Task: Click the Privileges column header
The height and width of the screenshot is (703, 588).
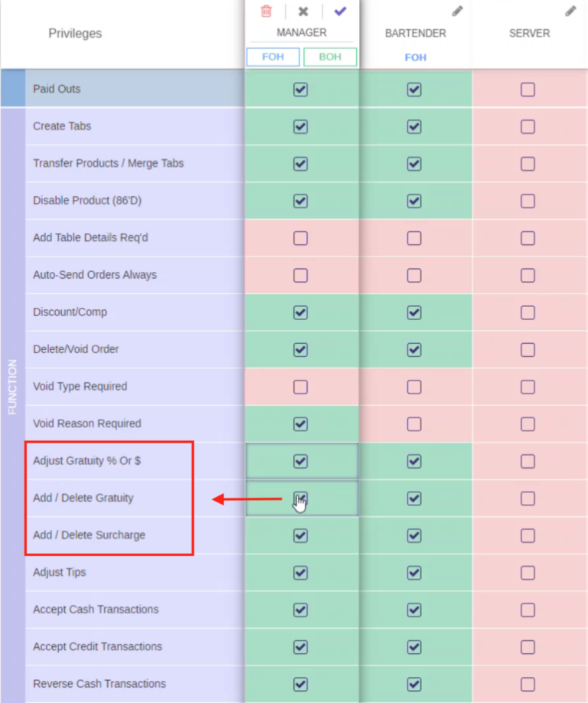Action: point(74,34)
